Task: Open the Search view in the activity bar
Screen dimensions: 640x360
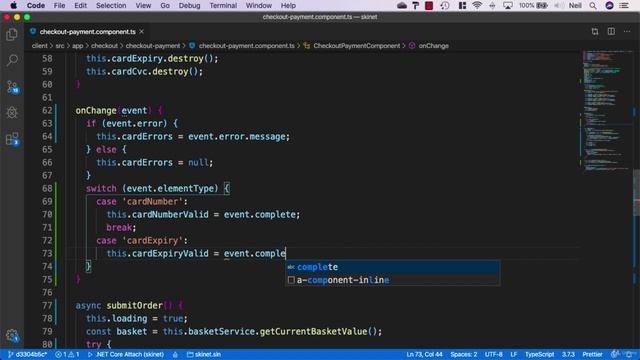Action: pos(12,60)
